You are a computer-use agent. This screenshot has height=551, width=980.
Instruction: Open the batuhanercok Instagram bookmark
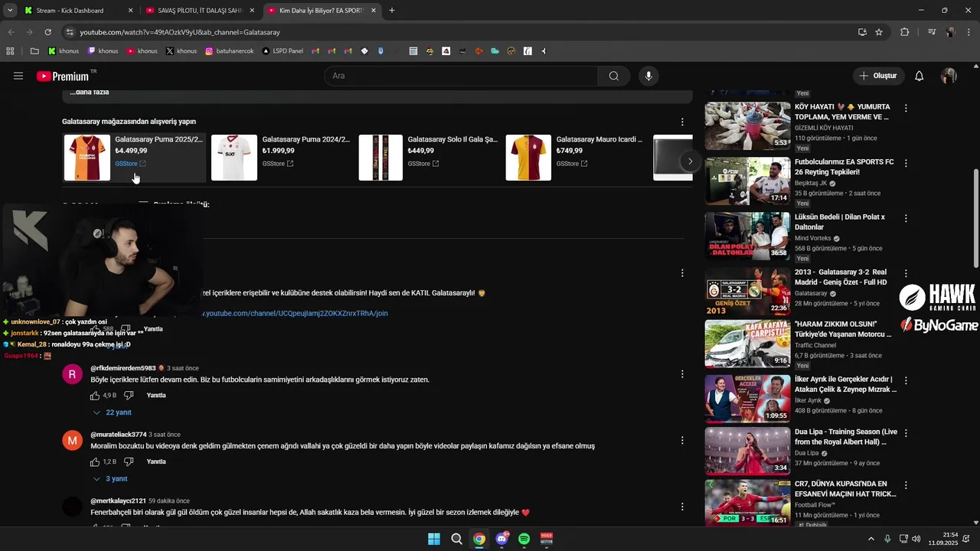click(229, 51)
